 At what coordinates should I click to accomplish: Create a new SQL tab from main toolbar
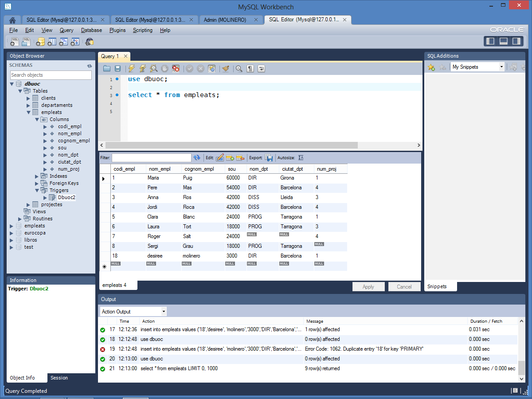pos(15,42)
